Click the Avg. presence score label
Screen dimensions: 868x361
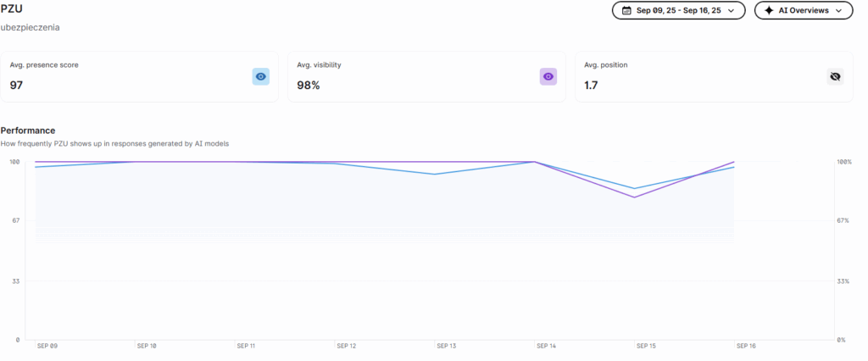(44, 64)
